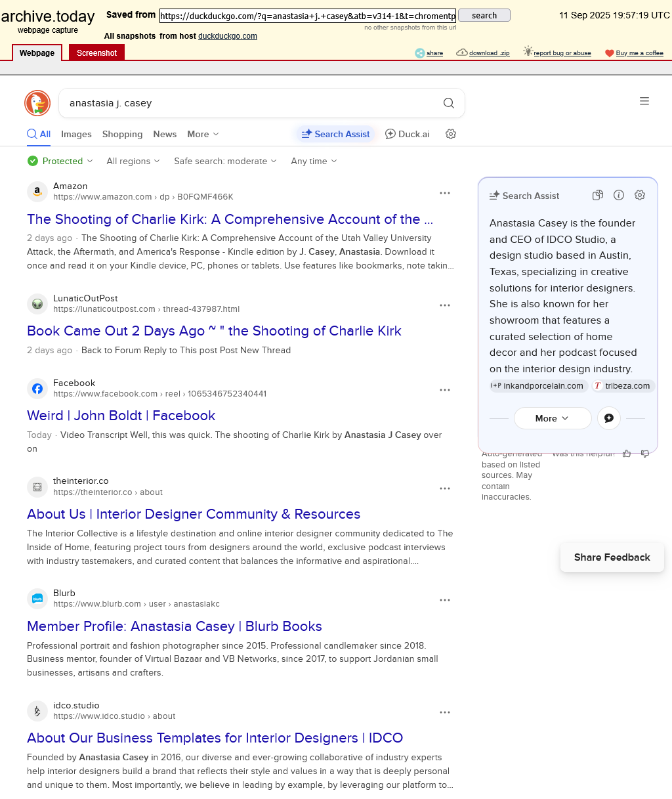The width and height of the screenshot is (672, 799).
Task: Click the Amazon favicon
Action: (37, 192)
